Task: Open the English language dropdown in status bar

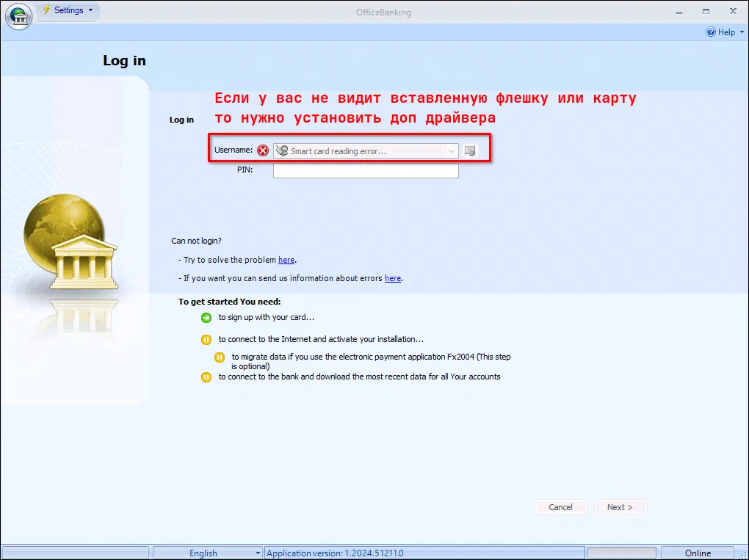Action: tap(207, 553)
